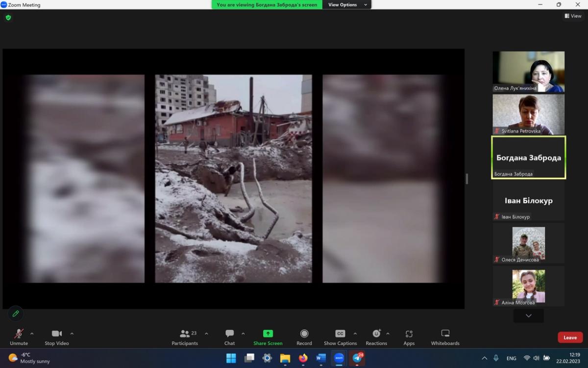Image resolution: width=588 pixels, height=368 pixels.
Task: Select Олена Лук'янихіна's video thumbnail
Action: point(528,72)
